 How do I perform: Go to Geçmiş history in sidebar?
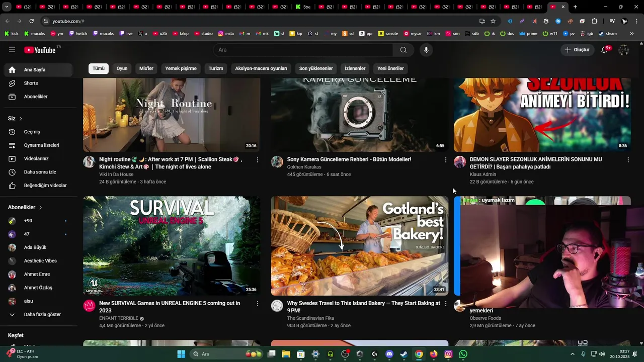pos(32,132)
